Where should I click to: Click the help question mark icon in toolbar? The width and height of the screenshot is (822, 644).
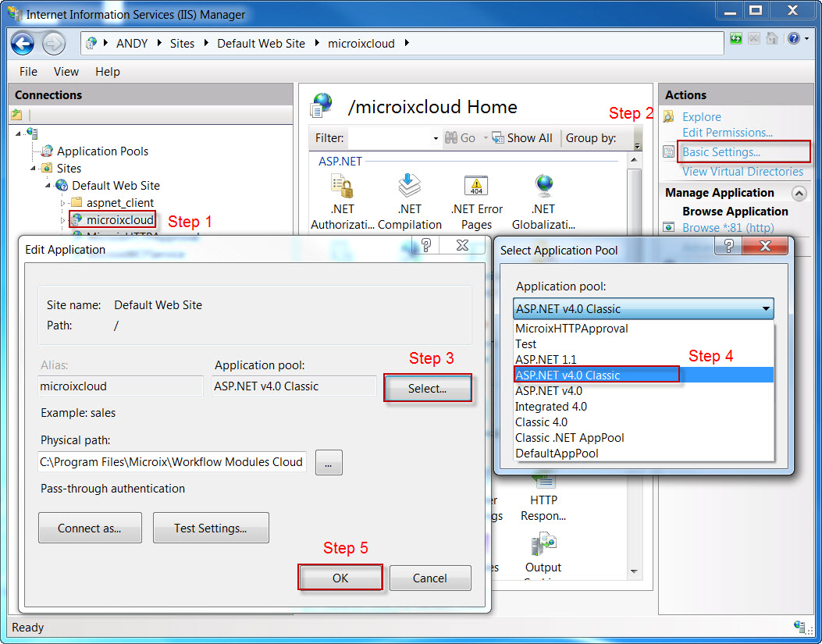point(793,38)
